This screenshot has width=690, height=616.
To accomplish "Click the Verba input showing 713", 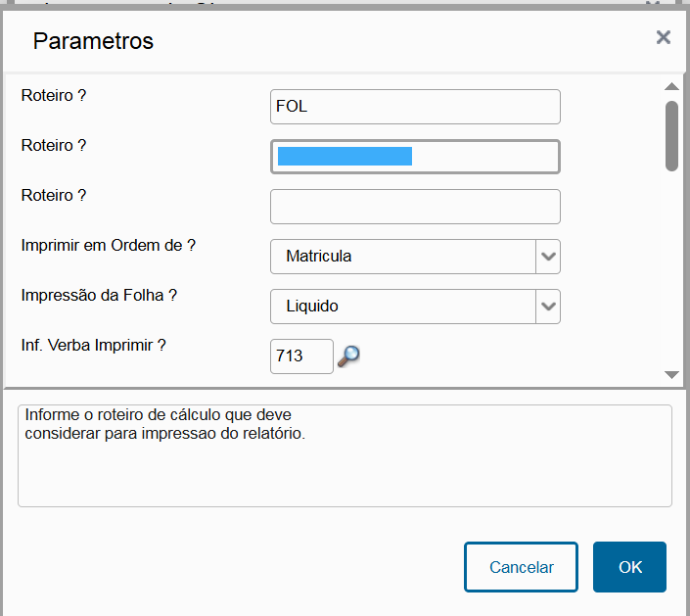I will [x=301, y=356].
